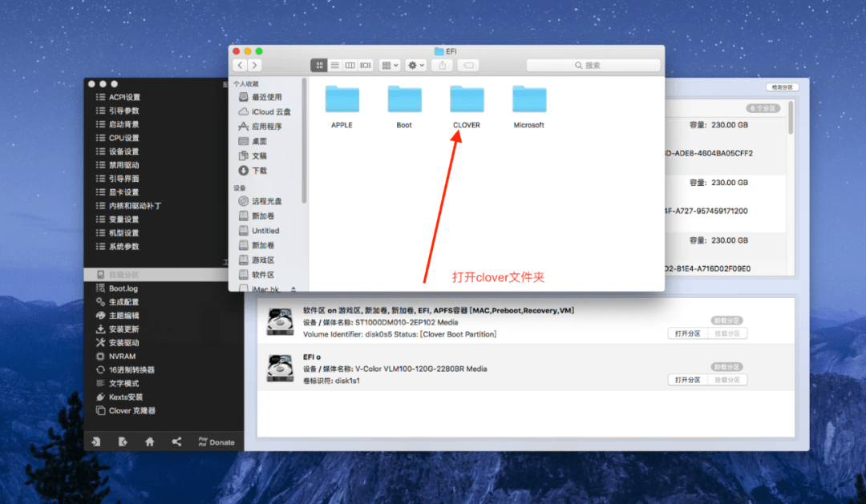Click the Finder edit tags button
866x504 pixels.
(468, 65)
